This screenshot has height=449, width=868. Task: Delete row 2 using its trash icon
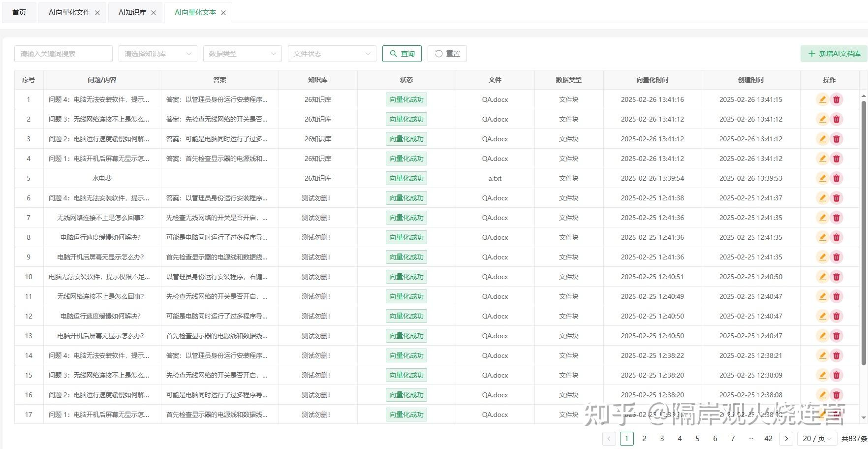pyautogui.click(x=836, y=119)
